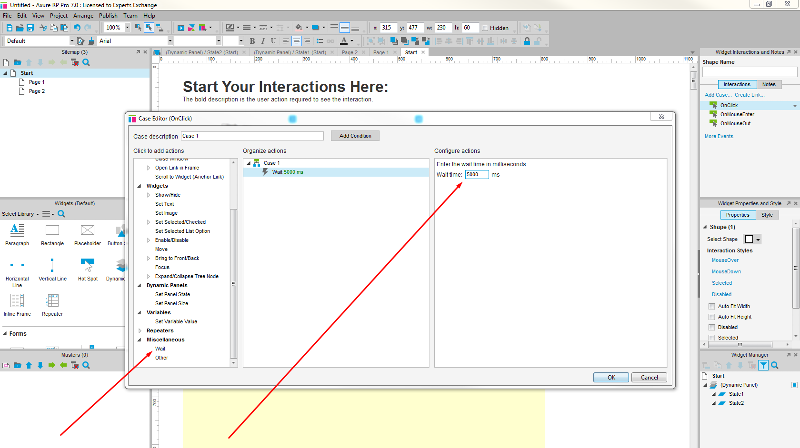
Task: Open the Default widget style dropdown
Action: [71, 41]
